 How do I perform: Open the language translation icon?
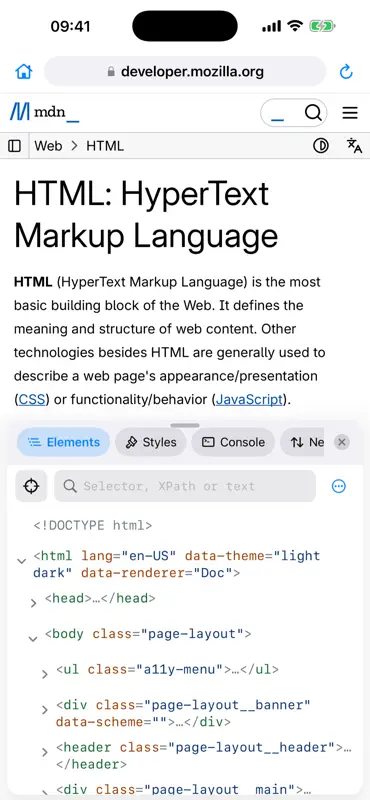(354, 146)
